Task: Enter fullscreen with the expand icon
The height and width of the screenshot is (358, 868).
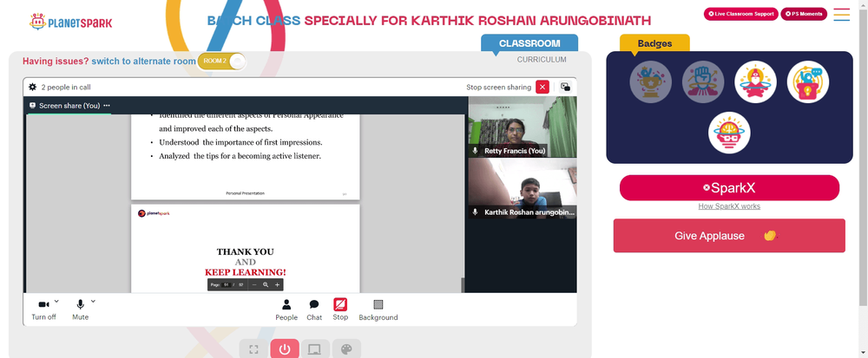Action: click(x=253, y=349)
